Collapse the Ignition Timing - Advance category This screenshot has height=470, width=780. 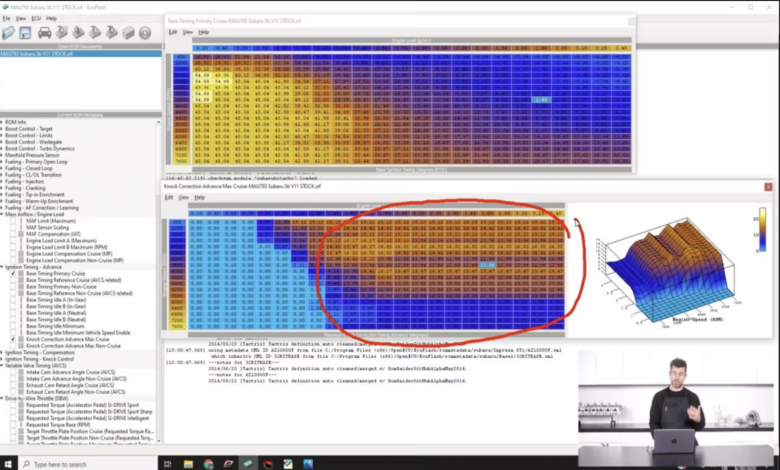3,267
